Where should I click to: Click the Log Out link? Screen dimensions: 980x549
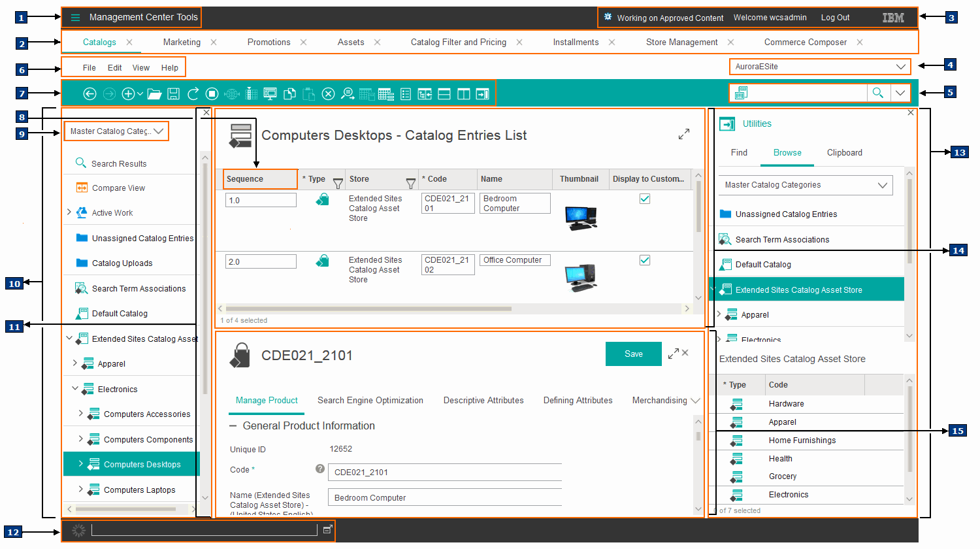(835, 18)
